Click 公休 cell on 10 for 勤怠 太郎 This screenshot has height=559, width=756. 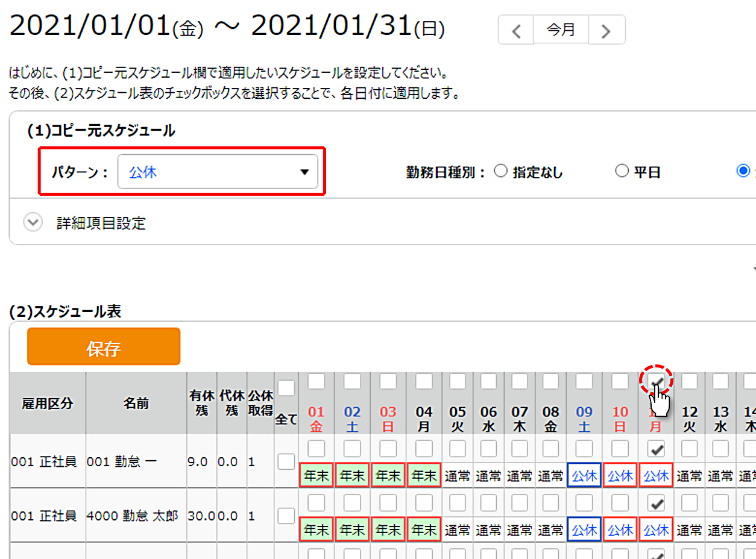620,530
